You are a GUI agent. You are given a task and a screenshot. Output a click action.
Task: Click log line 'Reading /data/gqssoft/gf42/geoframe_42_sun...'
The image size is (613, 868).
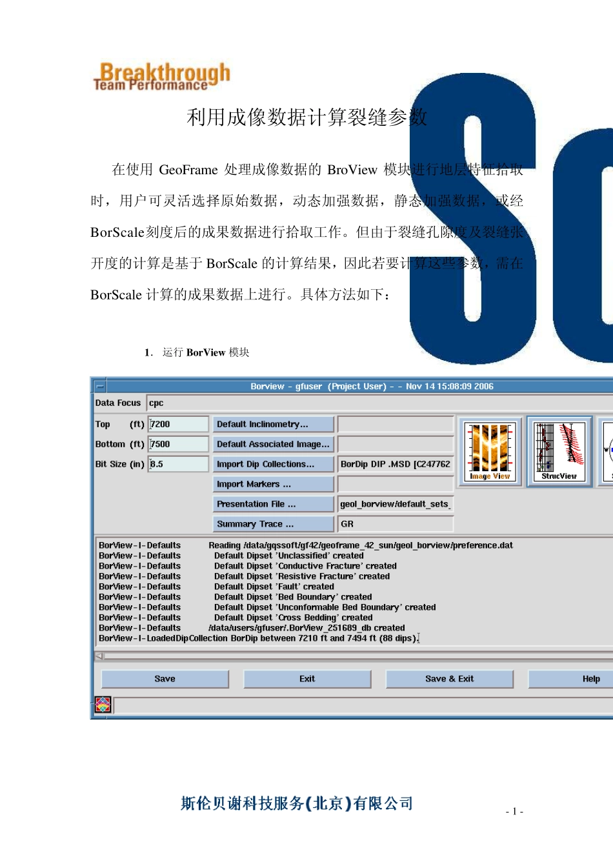click(306, 545)
